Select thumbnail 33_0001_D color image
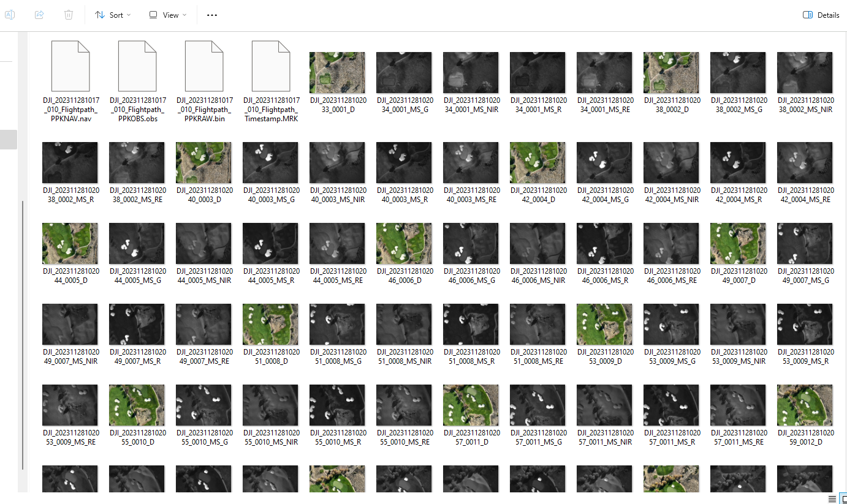 click(x=337, y=73)
